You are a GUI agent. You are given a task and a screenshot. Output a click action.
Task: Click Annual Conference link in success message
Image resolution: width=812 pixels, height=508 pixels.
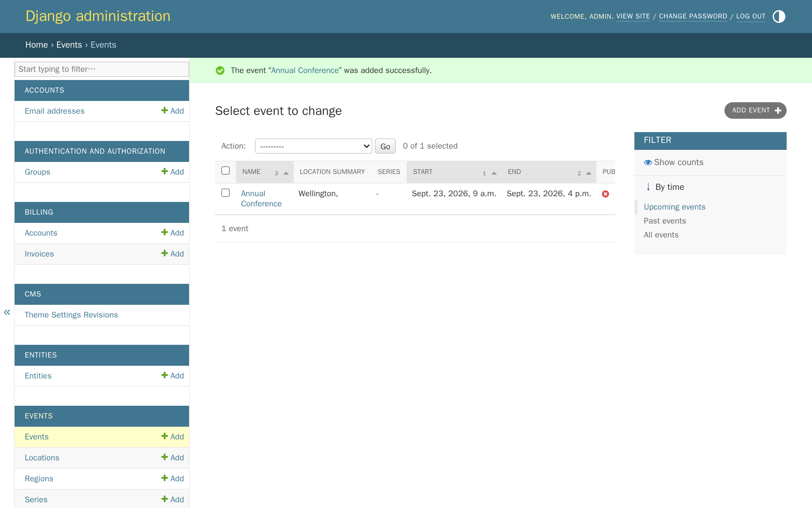tap(305, 70)
